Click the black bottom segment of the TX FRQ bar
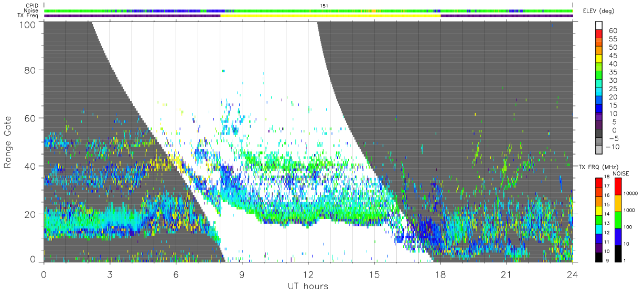Viewport: 644px width, 297px height. tap(599, 258)
